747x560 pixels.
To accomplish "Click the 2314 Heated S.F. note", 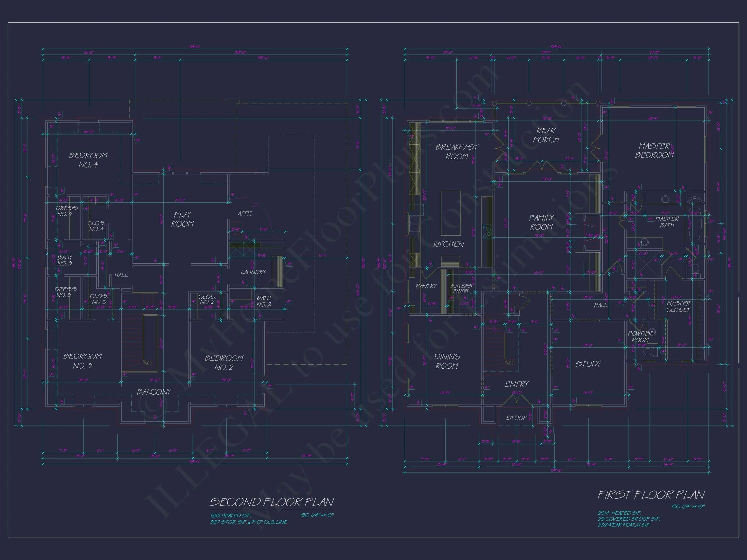I will click(619, 513).
